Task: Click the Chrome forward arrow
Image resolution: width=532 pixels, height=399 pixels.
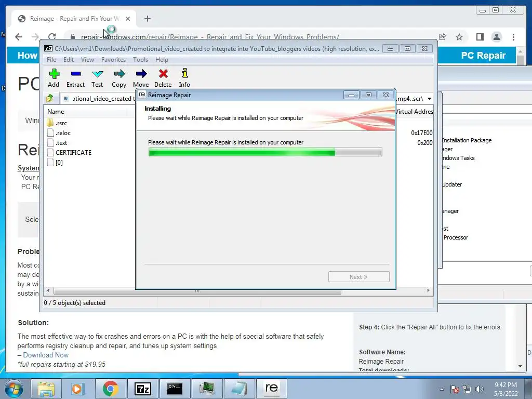Action: point(35,37)
